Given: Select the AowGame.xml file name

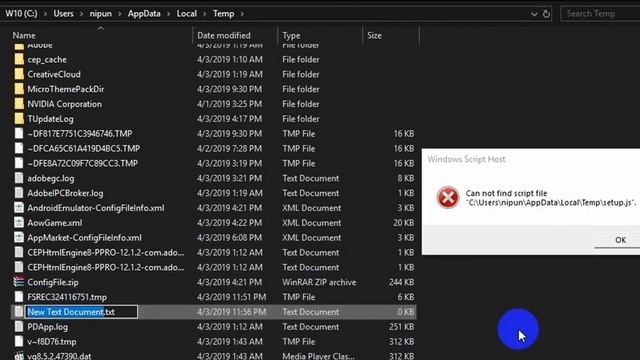Looking at the screenshot, I should tap(55, 223).
